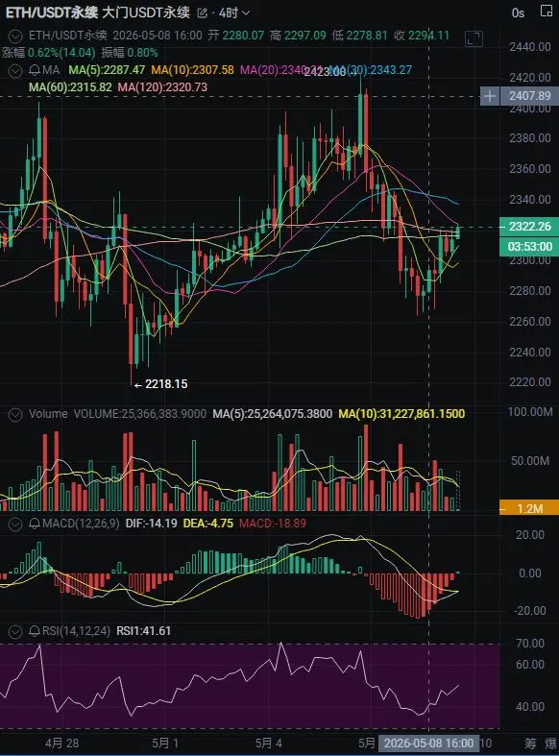Open the 4时 timeframe dropdown

234,13
